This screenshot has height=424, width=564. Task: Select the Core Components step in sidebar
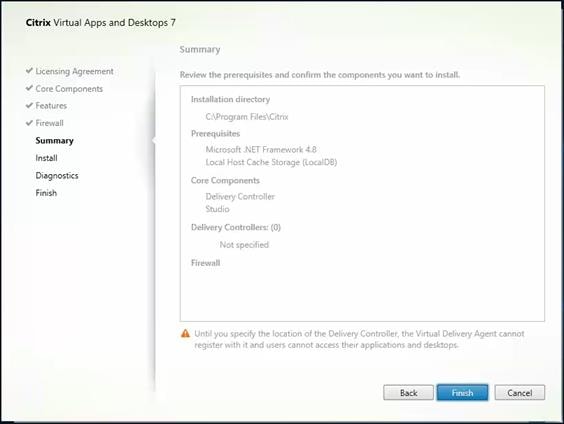(69, 88)
